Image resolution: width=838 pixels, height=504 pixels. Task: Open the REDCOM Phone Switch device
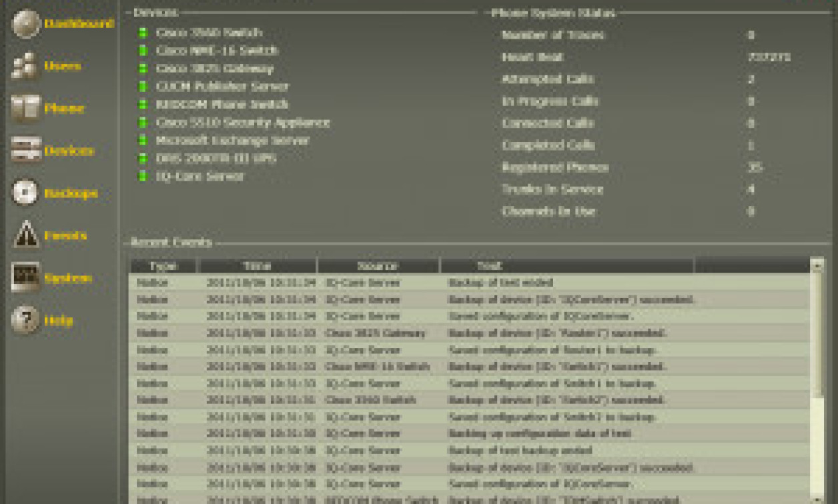click(x=222, y=105)
